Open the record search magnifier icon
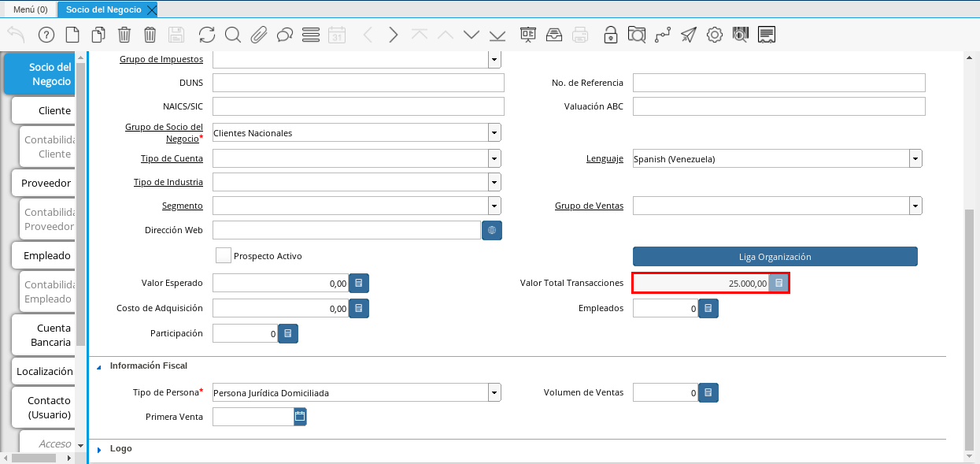Image resolution: width=980 pixels, height=464 pixels. pos(233,35)
